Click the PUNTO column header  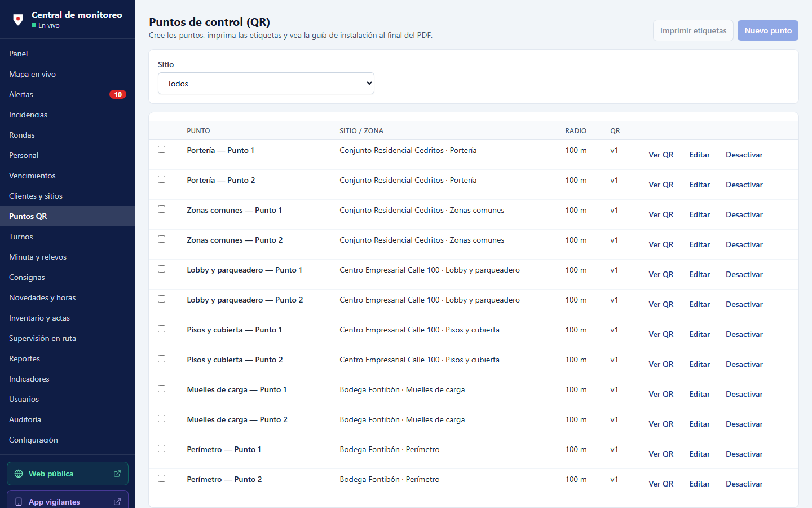[x=198, y=131]
